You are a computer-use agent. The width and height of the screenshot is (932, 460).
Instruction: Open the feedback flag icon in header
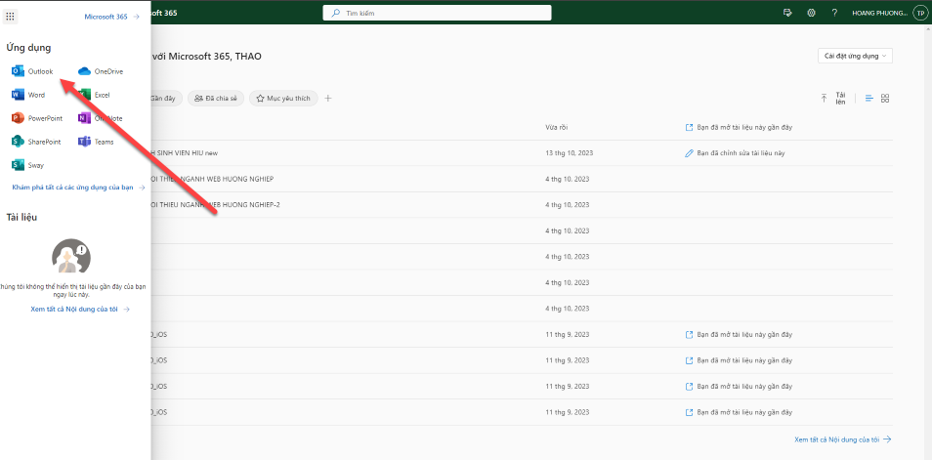pyautogui.click(x=789, y=12)
